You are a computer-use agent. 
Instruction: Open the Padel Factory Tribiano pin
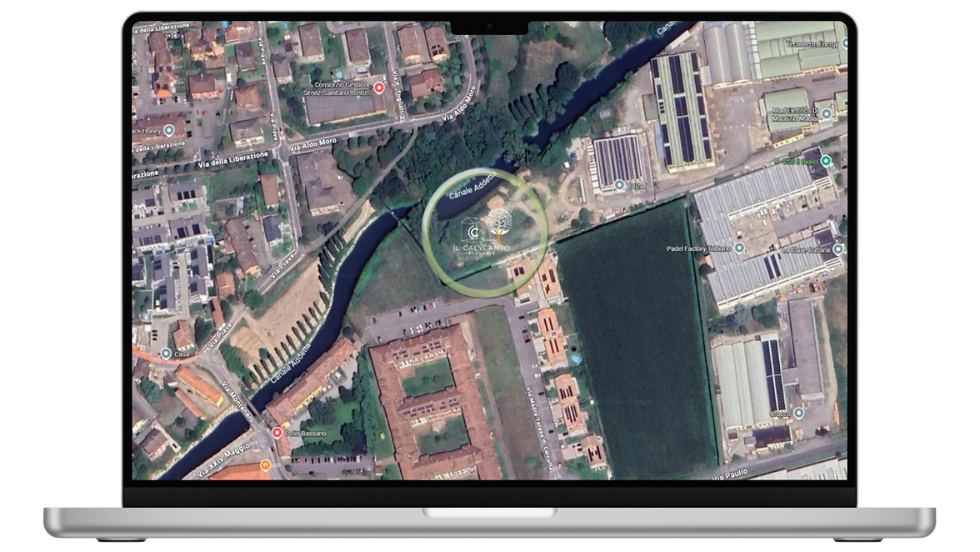tap(739, 248)
